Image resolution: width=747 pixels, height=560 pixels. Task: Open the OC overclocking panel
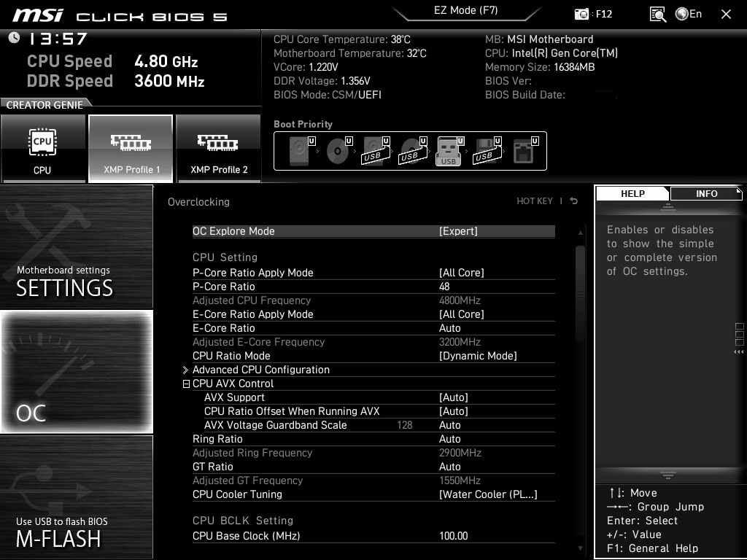point(76,372)
